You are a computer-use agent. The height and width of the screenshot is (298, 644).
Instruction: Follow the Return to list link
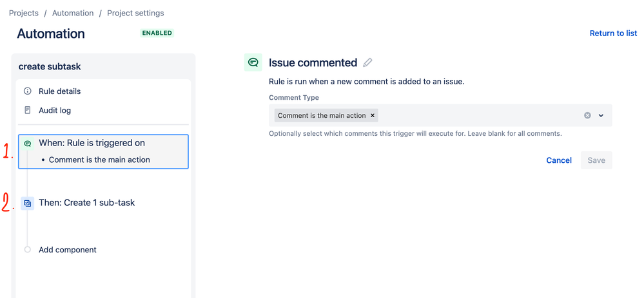pyautogui.click(x=613, y=33)
